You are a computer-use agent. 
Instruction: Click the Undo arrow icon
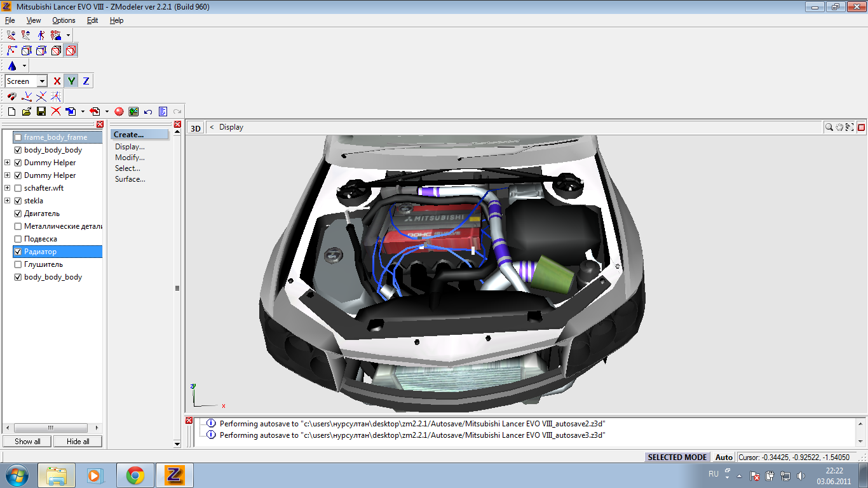pos(148,111)
